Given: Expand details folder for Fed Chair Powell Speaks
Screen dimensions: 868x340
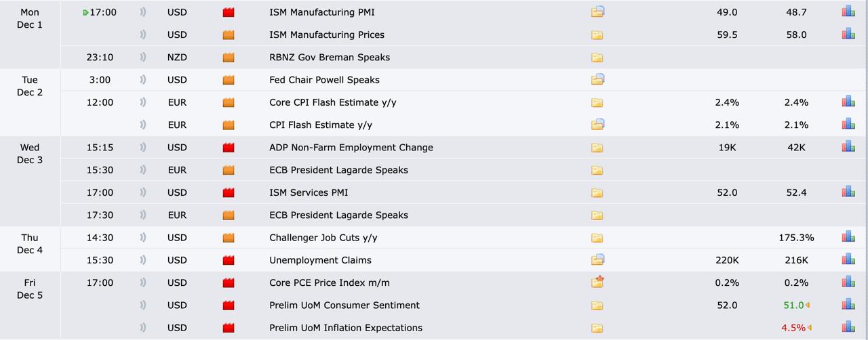Looking at the screenshot, I should (x=597, y=80).
